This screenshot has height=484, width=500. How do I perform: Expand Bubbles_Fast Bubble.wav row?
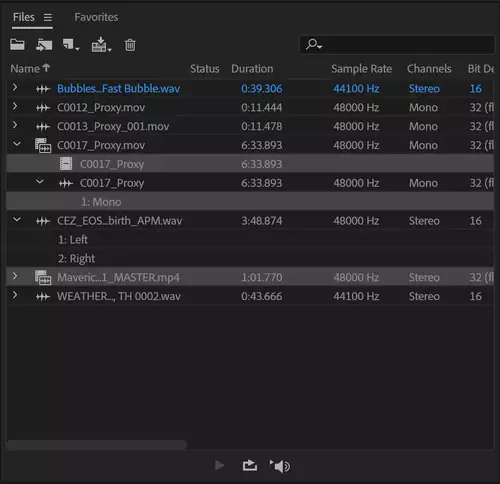[15, 87]
